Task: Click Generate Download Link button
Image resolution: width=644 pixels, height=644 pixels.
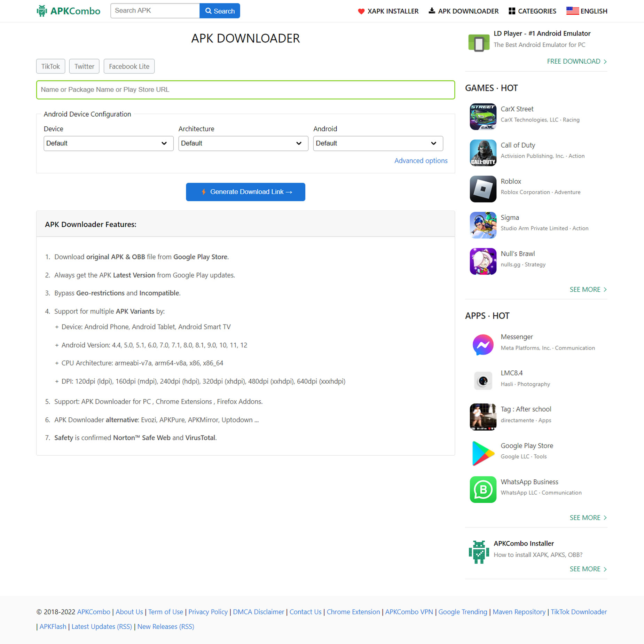Action: click(x=245, y=192)
